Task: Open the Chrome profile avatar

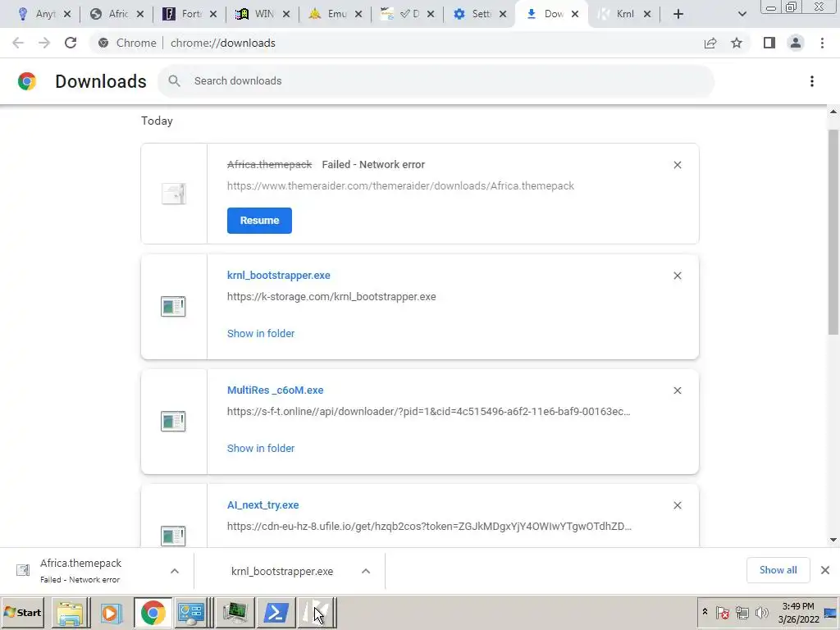Action: tap(796, 43)
